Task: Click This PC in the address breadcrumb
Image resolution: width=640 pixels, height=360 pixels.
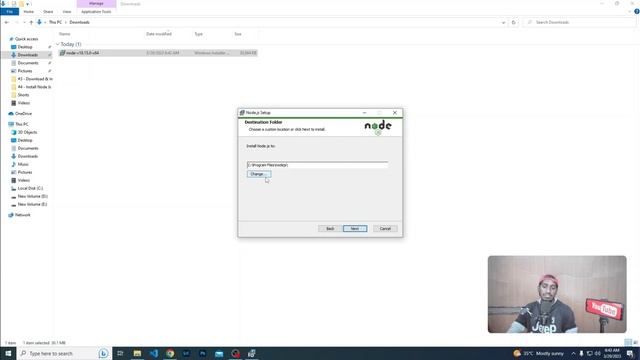Action: (x=56, y=22)
